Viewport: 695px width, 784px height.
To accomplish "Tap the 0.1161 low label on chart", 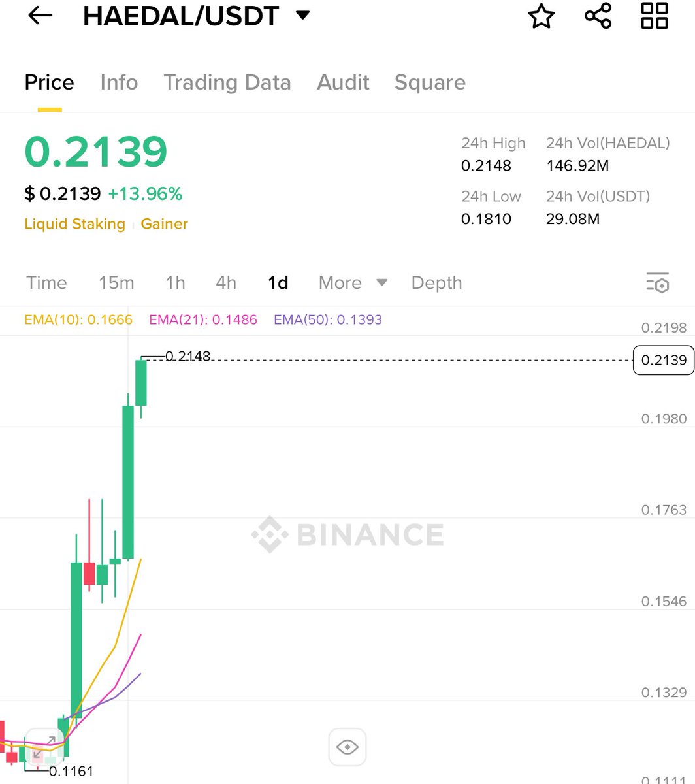I will pyautogui.click(x=71, y=772).
